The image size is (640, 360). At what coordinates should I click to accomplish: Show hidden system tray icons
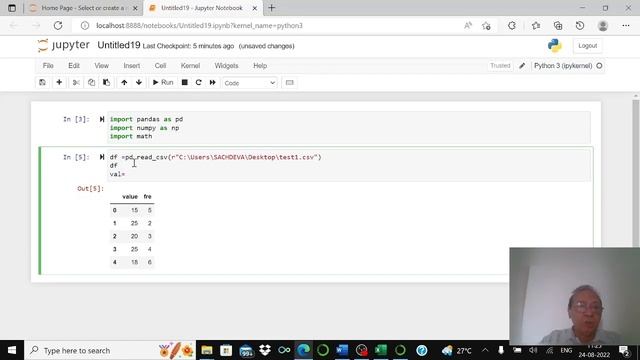click(485, 350)
